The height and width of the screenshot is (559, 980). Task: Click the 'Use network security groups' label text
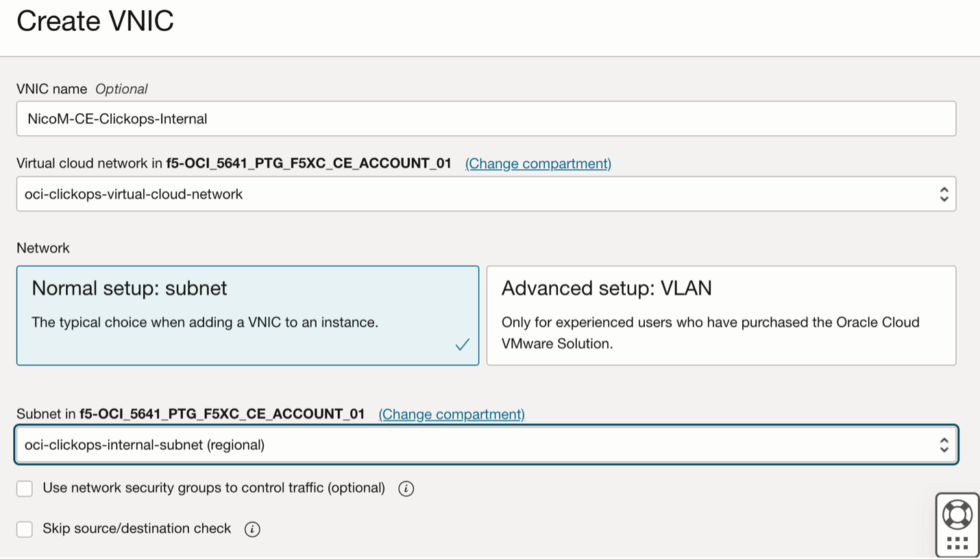214,488
